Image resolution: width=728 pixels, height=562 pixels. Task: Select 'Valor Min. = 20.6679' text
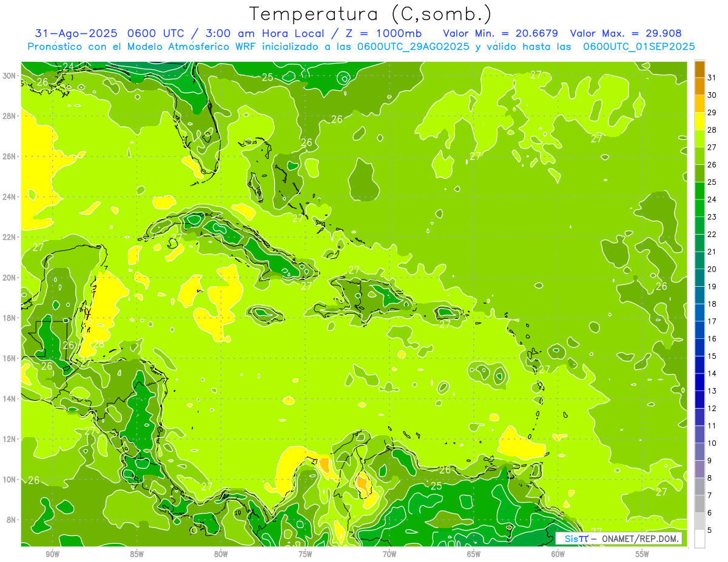click(500, 33)
